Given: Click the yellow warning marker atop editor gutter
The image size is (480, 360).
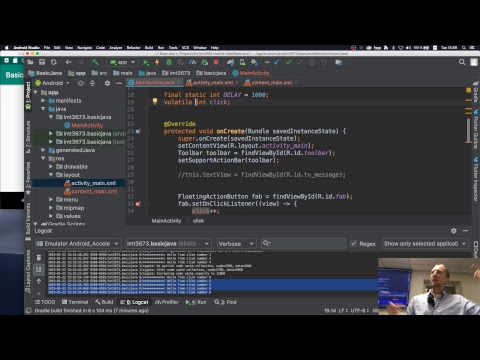Looking at the screenshot, I should [468, 90].
